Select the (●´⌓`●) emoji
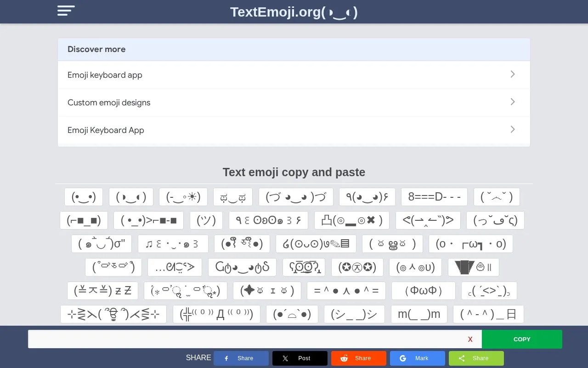This screenshot has width=588, height=368. tap(292, 314)
